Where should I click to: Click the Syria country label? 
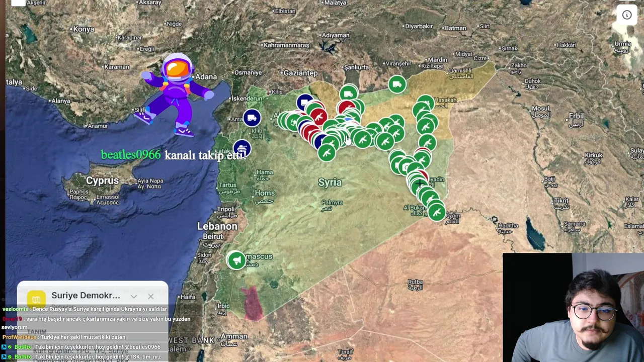tap(330, 183)
